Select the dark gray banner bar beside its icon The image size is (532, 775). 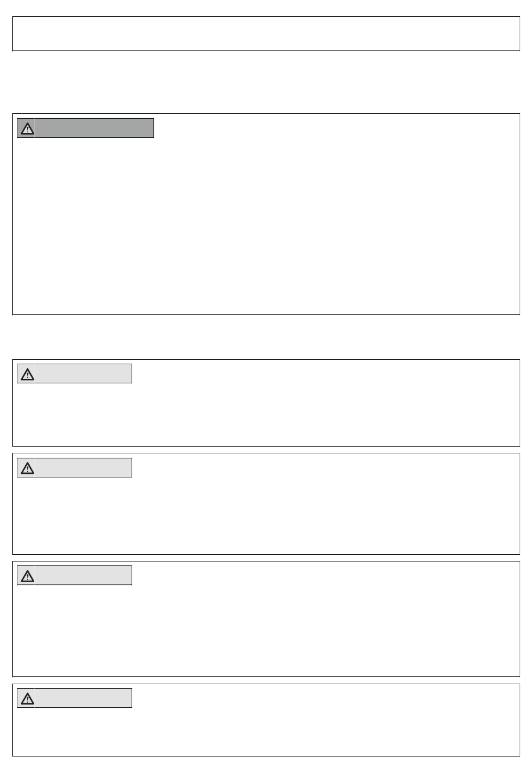coord(94,128)
